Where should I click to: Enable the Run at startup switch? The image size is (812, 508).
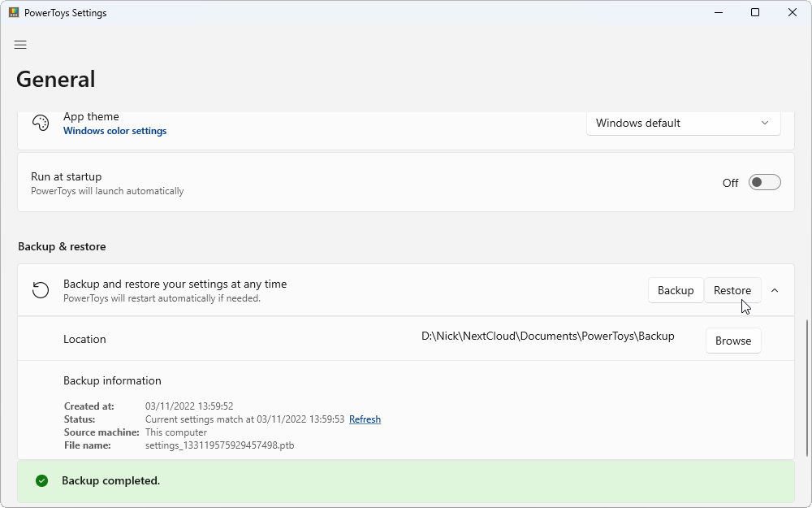point(764,183)
